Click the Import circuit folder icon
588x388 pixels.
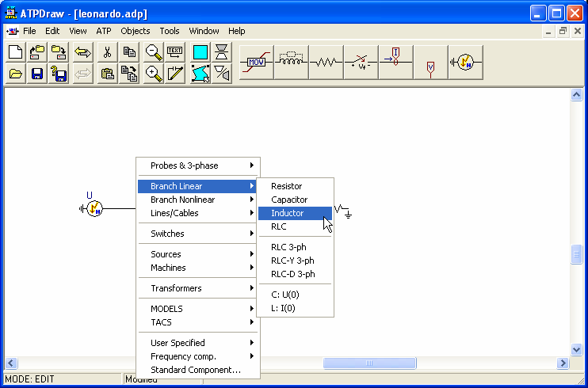[x=37, y=51]
